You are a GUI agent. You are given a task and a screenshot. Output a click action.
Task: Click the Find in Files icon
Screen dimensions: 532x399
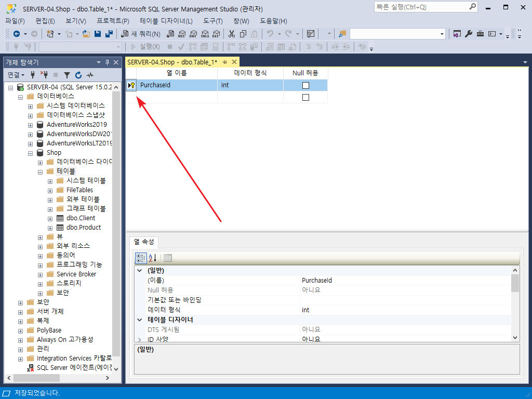(x=342, y=34)
